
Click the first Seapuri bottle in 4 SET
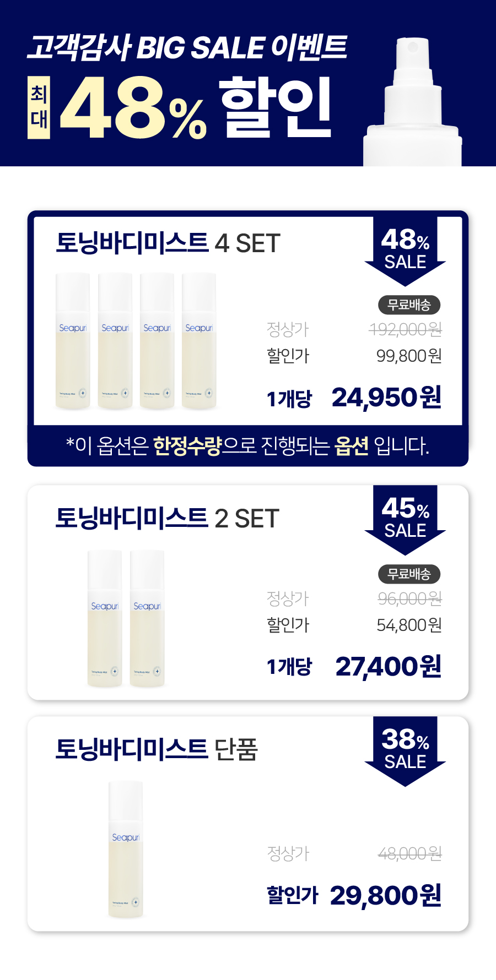point(73,341)
